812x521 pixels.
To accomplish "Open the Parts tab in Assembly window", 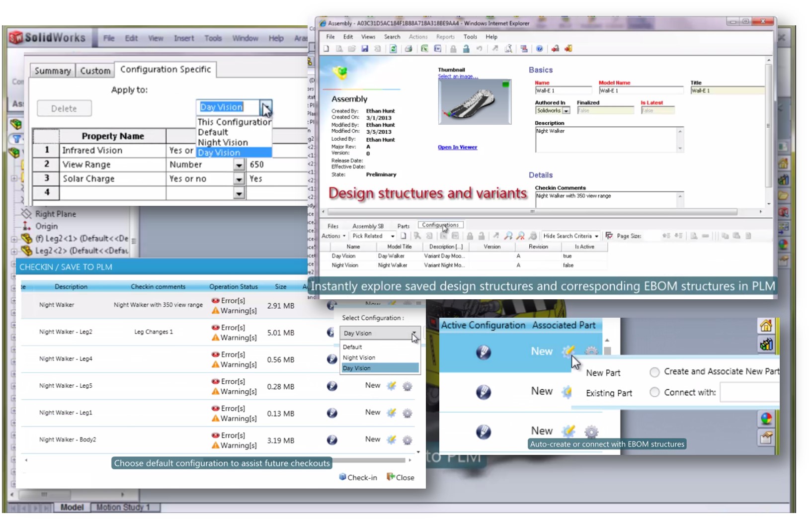I will [x=403, y=226].
